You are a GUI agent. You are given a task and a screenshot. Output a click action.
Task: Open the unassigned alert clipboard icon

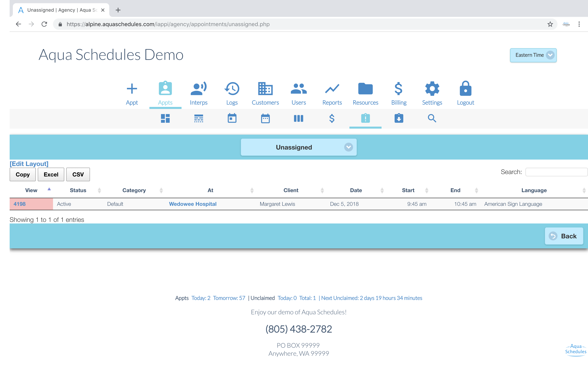click(x=365, y=118)
